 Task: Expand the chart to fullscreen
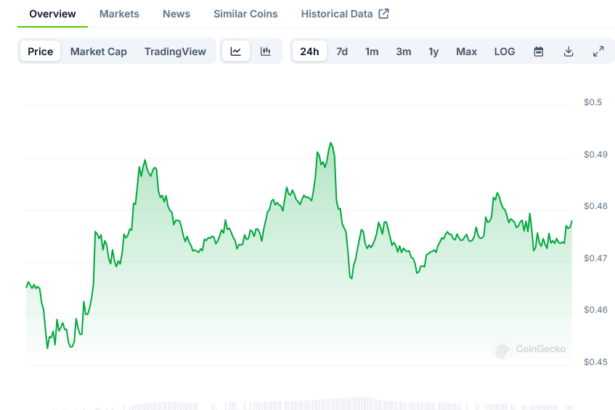click(598, 51)
